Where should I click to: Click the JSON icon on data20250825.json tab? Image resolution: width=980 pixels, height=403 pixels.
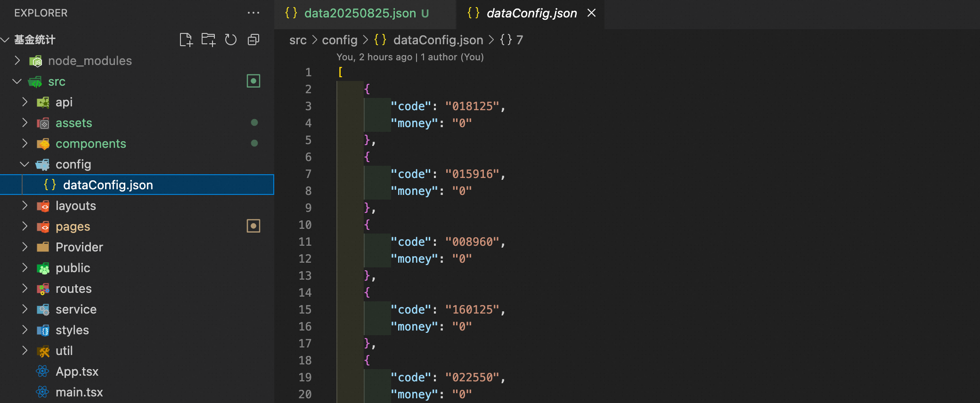click(291, 13)
